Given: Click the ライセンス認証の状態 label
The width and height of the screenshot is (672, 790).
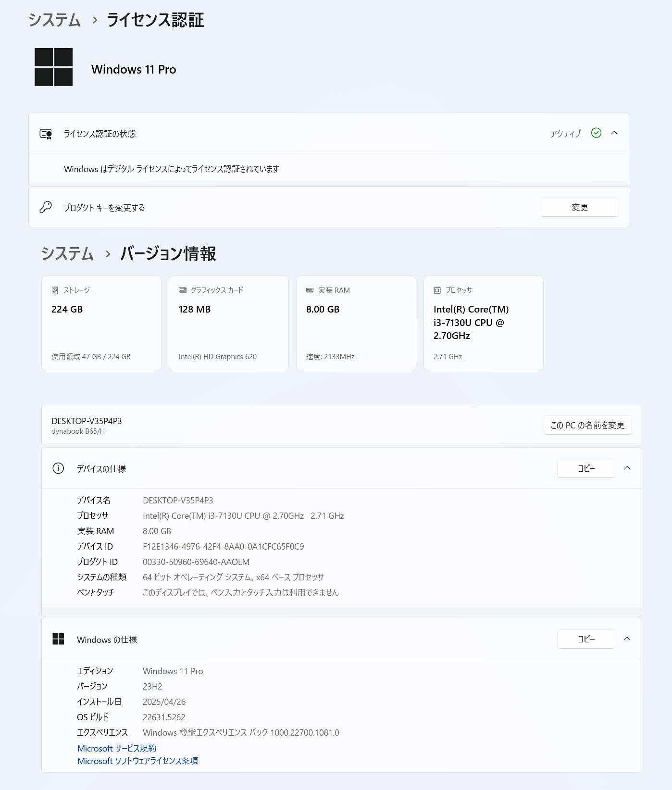Looking at the screenshot, I should coord(100,134).
